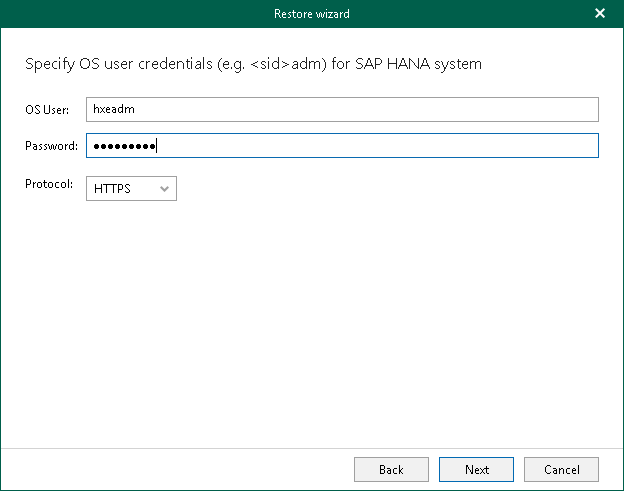Screen dimensions: 624x491
Task: Select the HTTPS value in Protocol combo box
Action: coord(113,188)
